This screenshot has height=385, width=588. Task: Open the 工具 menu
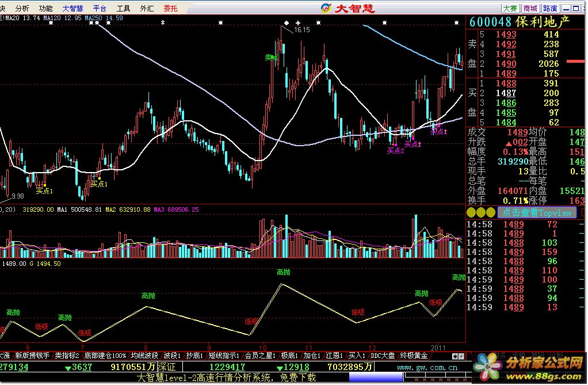123,8
